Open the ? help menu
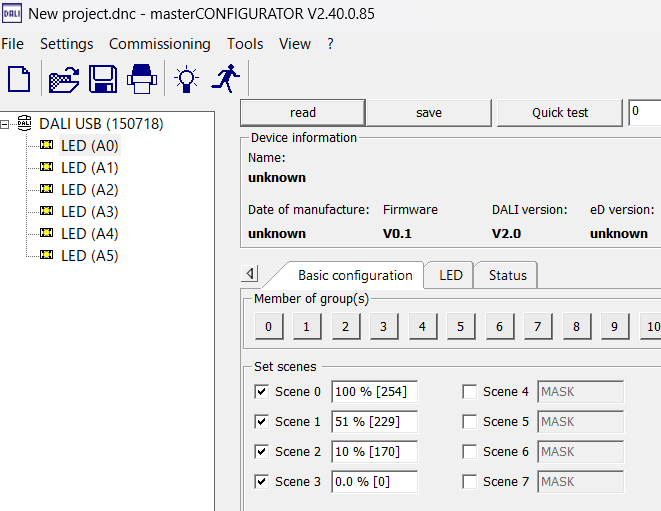This screenshot has width=661, height=511. [330, 44]
